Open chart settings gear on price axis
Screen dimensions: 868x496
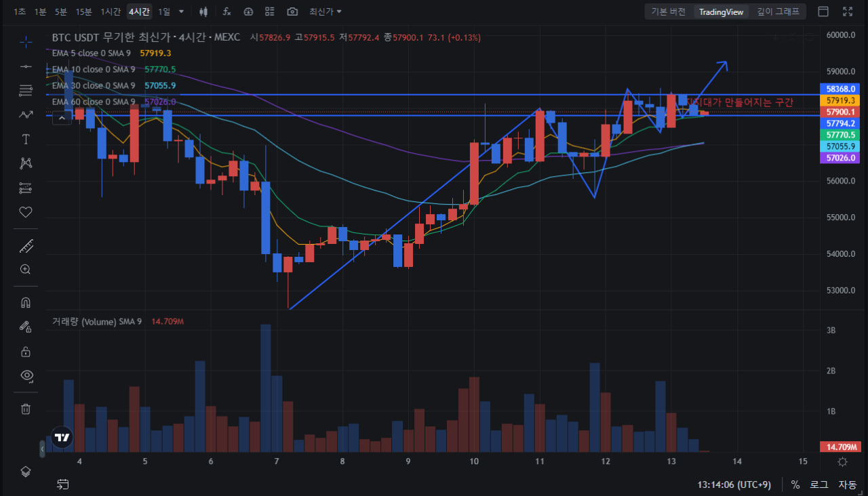[x=842, y=461]
